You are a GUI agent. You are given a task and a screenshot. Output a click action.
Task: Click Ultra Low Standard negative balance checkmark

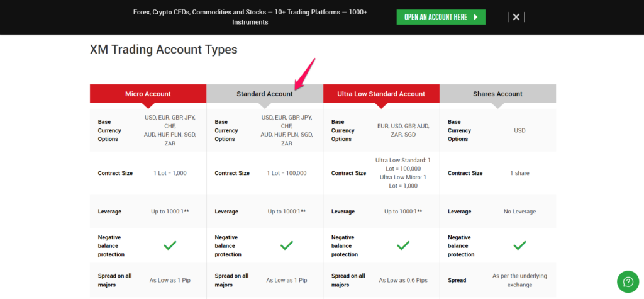coord(403,245)
